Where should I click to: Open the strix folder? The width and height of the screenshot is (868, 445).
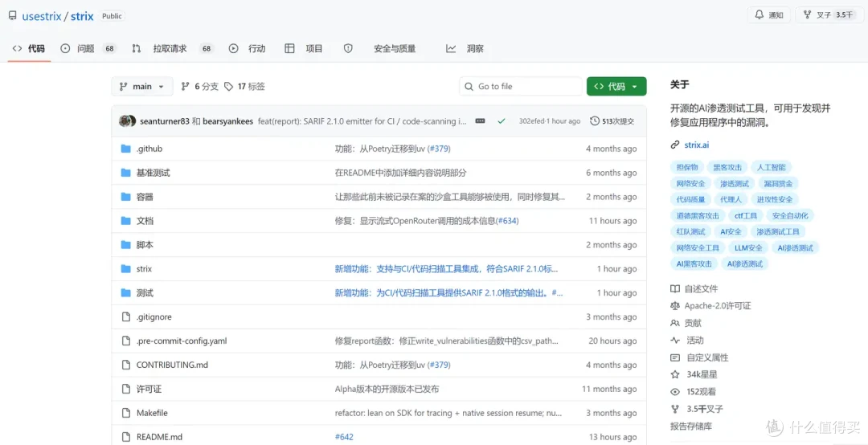144,269
